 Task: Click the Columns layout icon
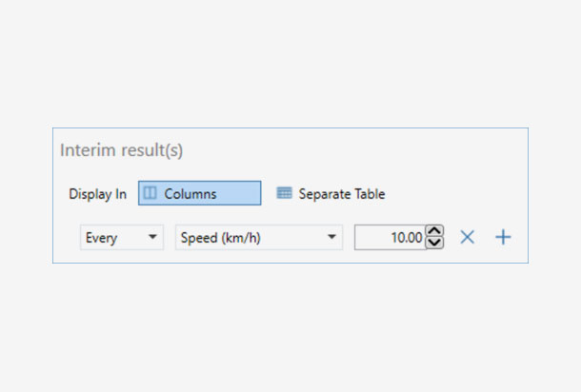point(150,193)
